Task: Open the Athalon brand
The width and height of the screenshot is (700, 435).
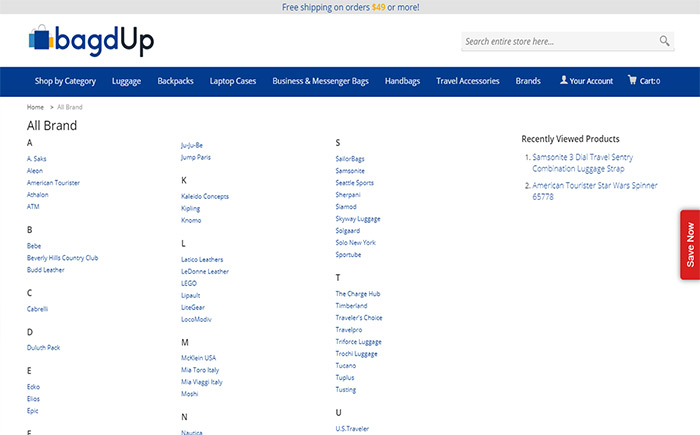Action: click(38, 195)
